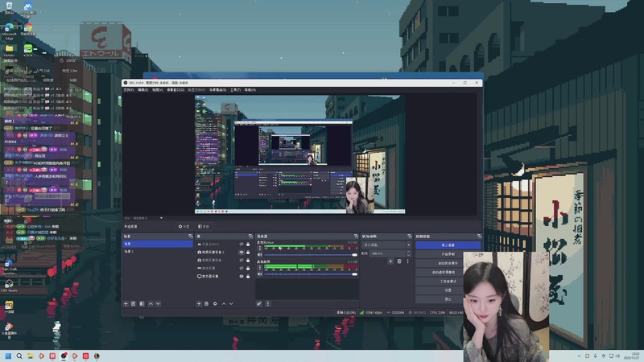644x362 pixels.
Task: Click the 停止直播 stop streaming button
Action: [448, 245]
